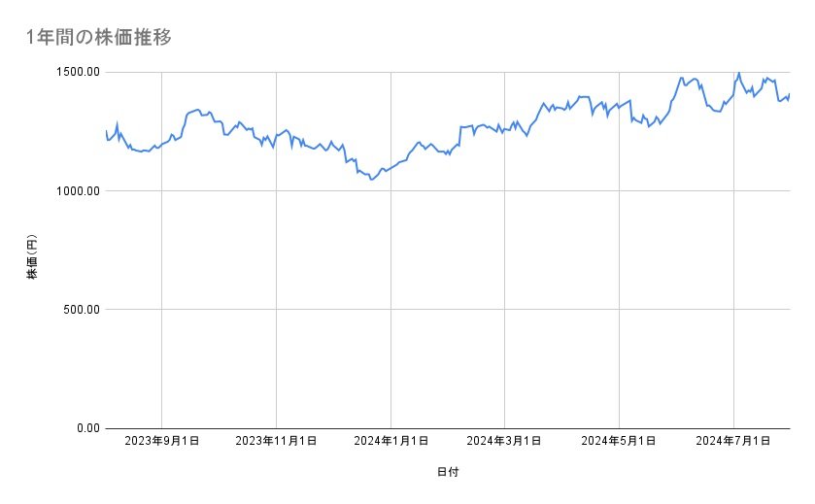Click the vertical gridline above 2023年9月1日
The width and height of the screenshot is (815, 504).
tap(161, 291)
